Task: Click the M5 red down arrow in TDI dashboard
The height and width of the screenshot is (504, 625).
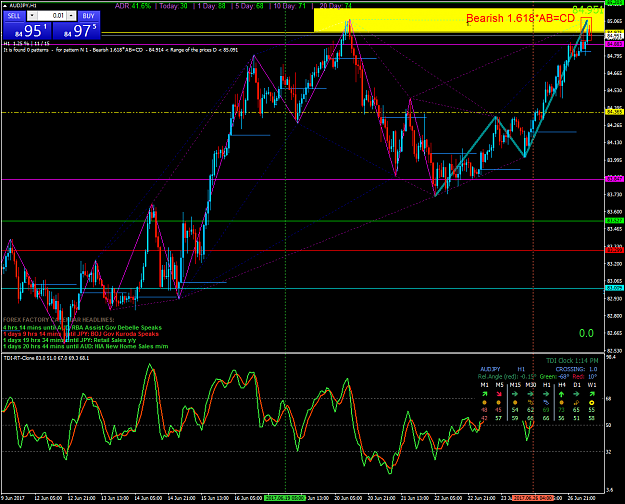Action: click(x=499, y=394)
